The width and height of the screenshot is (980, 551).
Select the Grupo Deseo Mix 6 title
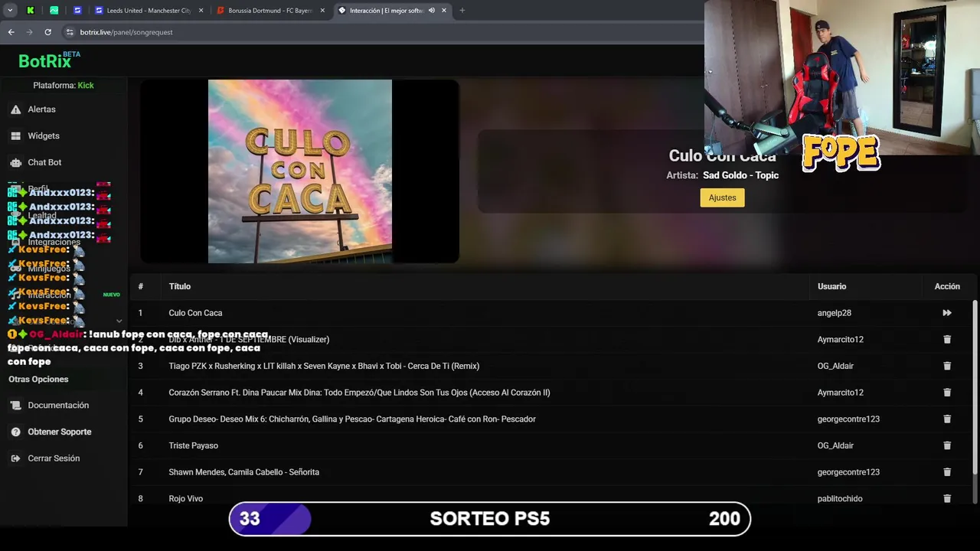(x=352, y=419)
